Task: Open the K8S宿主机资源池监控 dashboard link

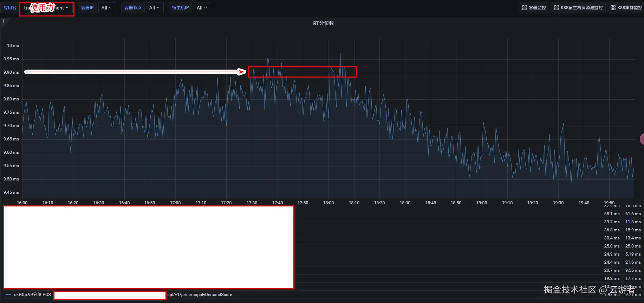Action: [x=581, y=8]
